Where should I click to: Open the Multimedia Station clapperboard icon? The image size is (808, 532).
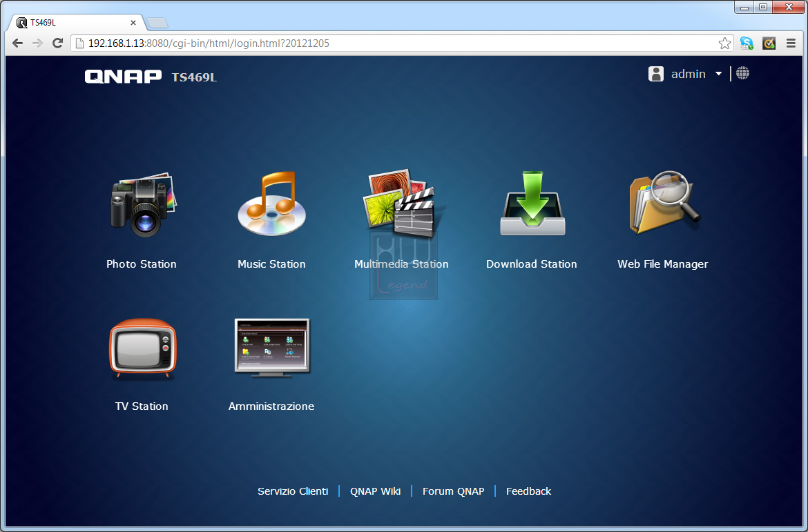click(402, 204)
